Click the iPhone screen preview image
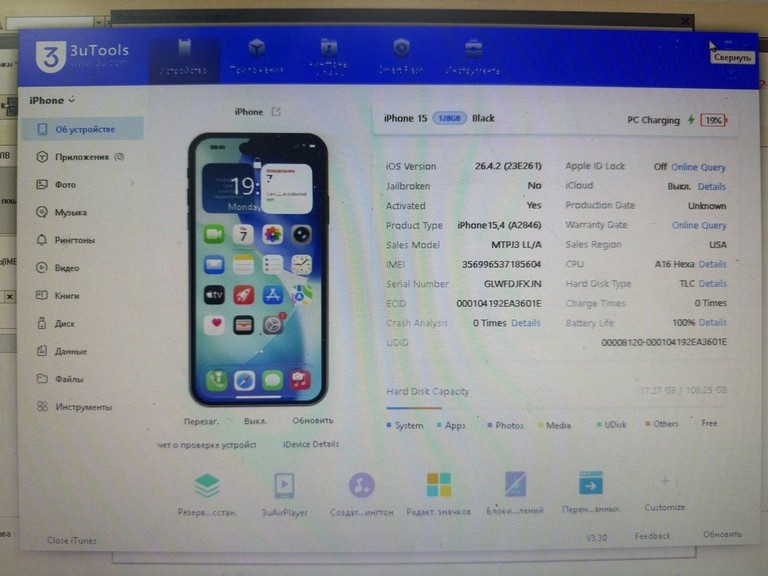Viewport: 768px width, 576px height. pyautogui.click(x=258, y=269)
